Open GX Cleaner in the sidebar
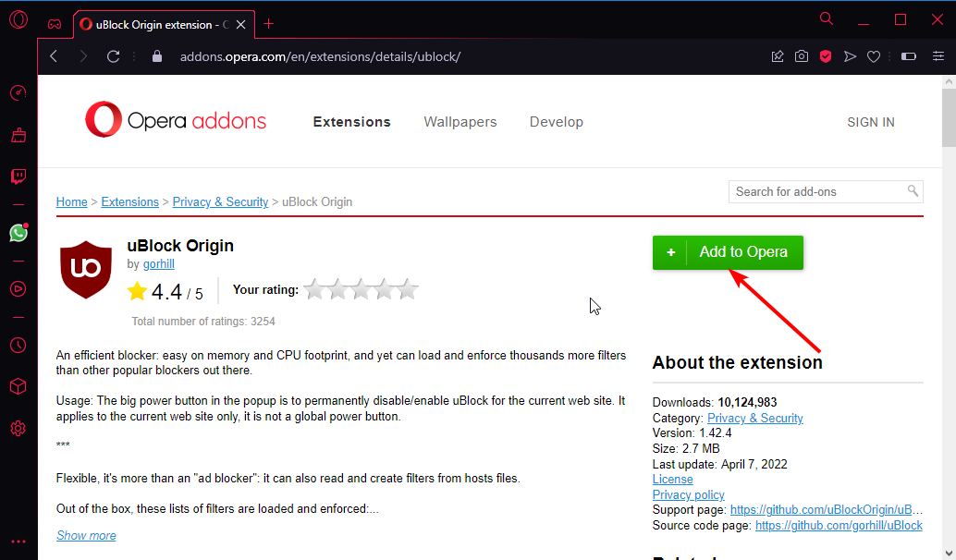The image size is (956, 560). 18,135
